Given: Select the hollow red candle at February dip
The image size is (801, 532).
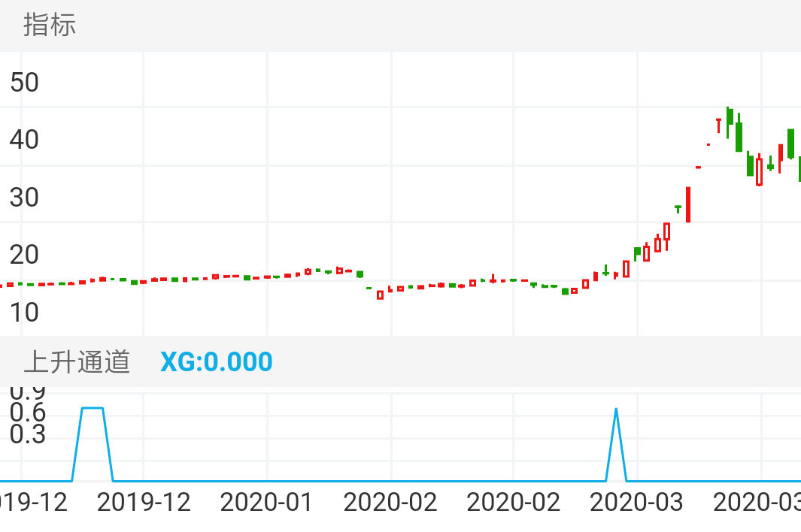Looking at the screenshot, I should coord(380,295).
